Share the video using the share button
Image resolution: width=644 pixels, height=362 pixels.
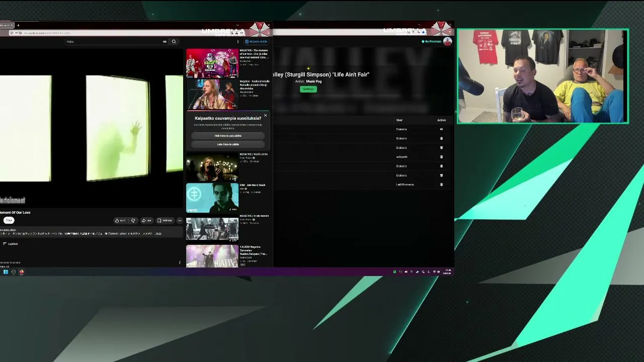(146, 220)
